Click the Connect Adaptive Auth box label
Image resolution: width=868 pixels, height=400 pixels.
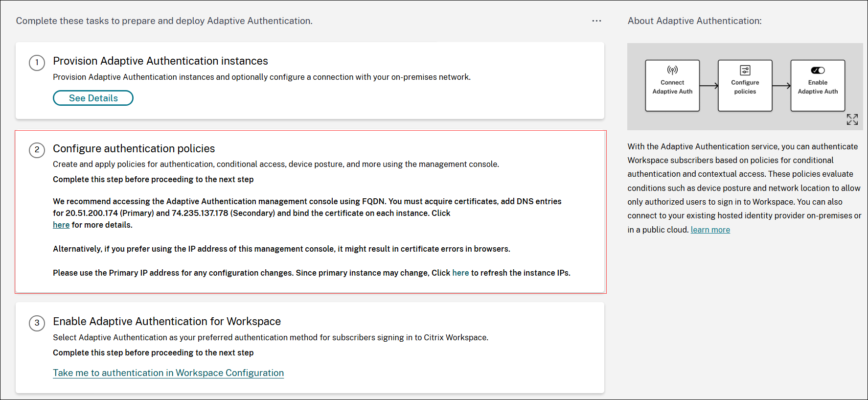point(672,87)
